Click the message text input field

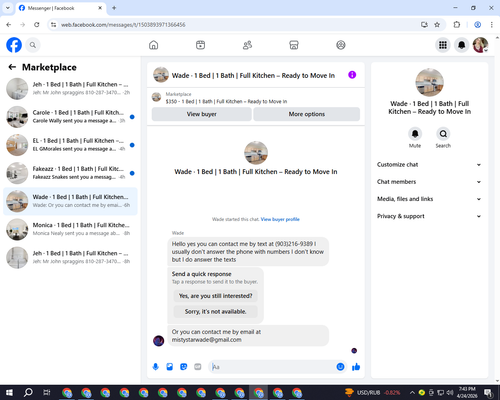pyautogui.click(x=273, y=367)
